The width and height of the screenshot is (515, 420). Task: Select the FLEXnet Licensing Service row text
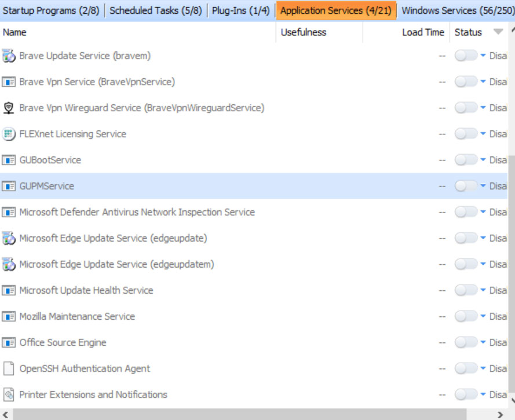[x=73, y=134]
